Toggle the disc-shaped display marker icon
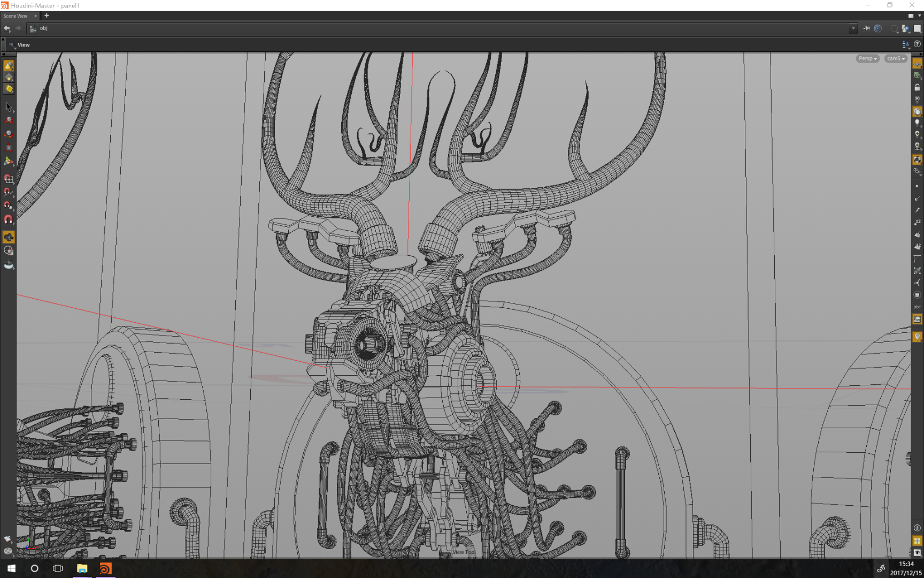This screenshot has width=924, height=578. click(x=917, y=295)
